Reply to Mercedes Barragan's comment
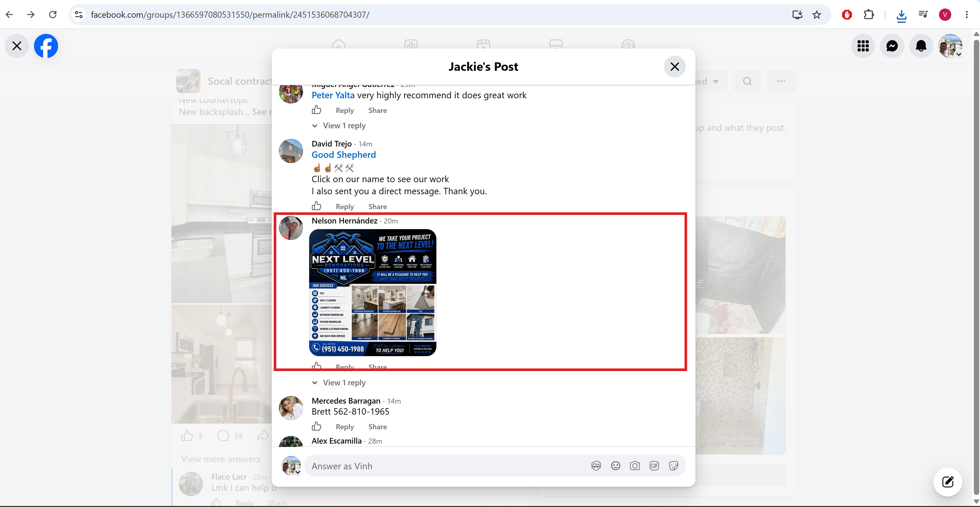The width and height of the screenshot is (980, 507). [345, 427]
